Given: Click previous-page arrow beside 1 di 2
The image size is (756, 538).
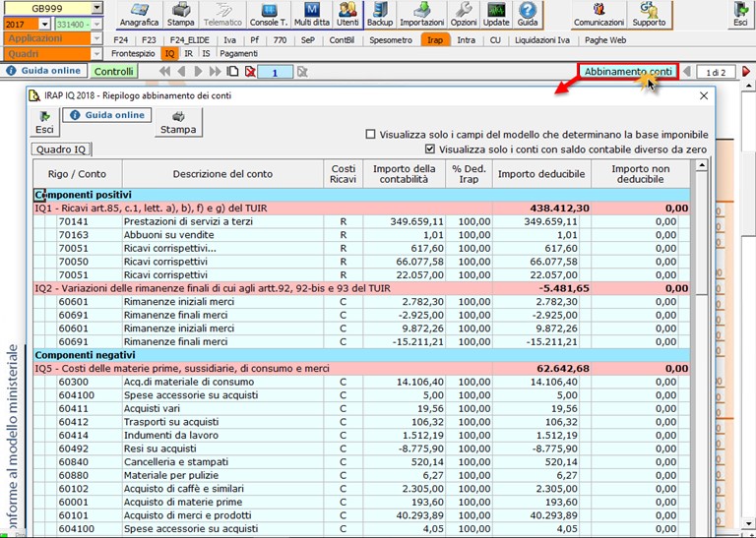Looking at the screenshot, I should tap(687, 72).
